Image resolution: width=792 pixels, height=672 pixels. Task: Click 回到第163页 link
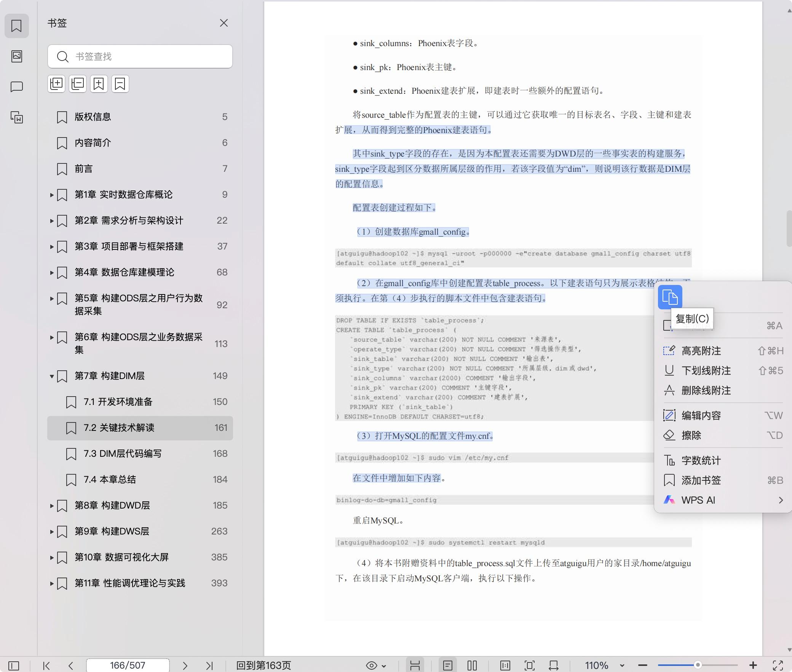263,665
